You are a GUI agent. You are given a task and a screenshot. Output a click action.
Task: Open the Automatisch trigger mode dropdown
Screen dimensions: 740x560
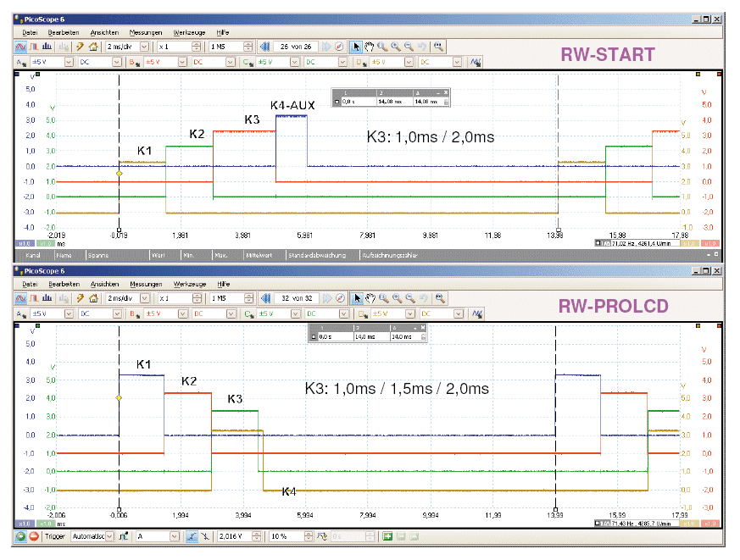coord(110,536)
